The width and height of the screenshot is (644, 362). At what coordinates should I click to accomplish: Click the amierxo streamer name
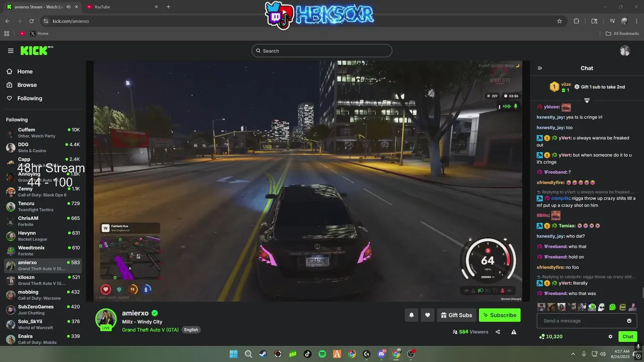pyautogui.click(x=135, y=313)
